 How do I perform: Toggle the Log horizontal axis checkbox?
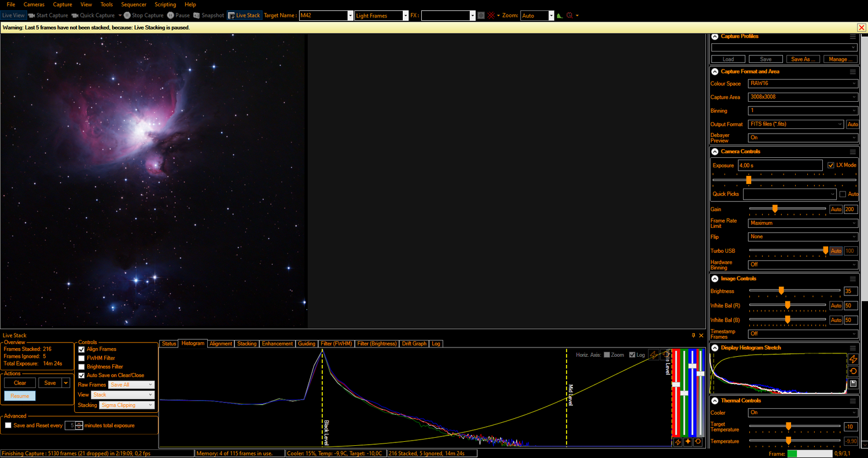632,355
